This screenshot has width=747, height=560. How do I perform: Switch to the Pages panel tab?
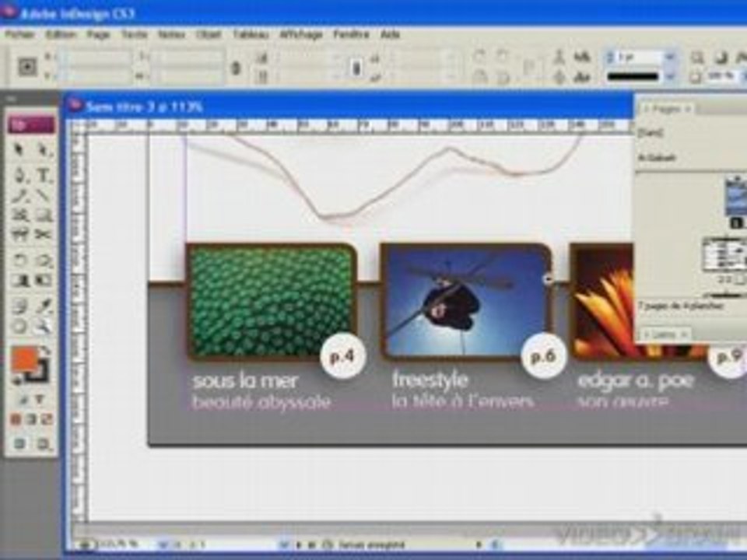click(667, 109)
